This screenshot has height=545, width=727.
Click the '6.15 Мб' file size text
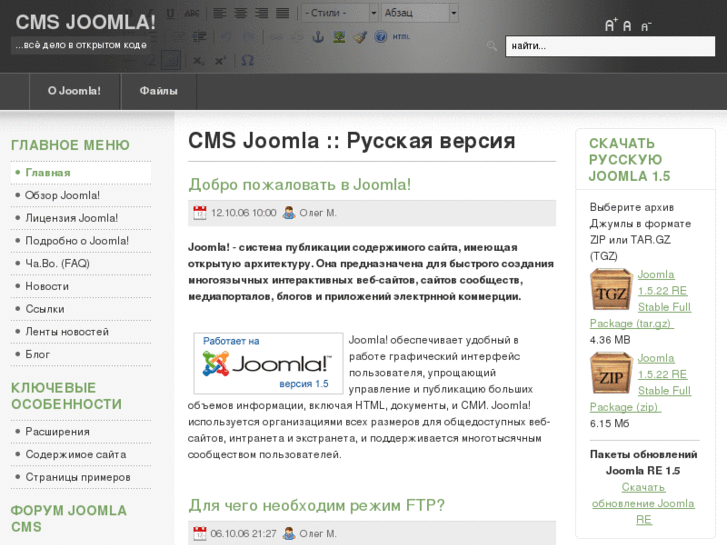coord(609,423)
